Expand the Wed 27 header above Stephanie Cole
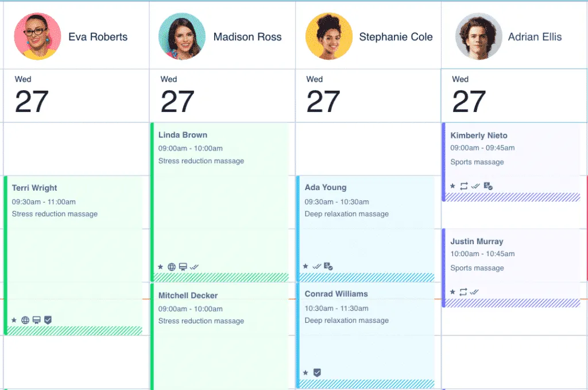 pyautogui.click(x=367, y=95)
